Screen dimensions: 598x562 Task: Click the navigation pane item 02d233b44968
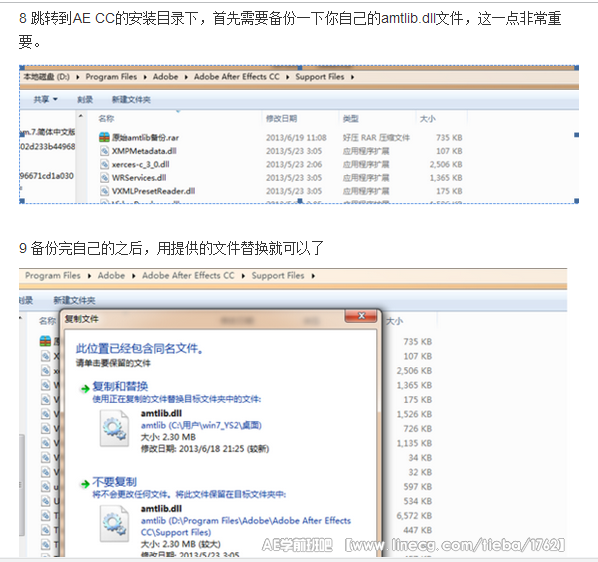48,146
